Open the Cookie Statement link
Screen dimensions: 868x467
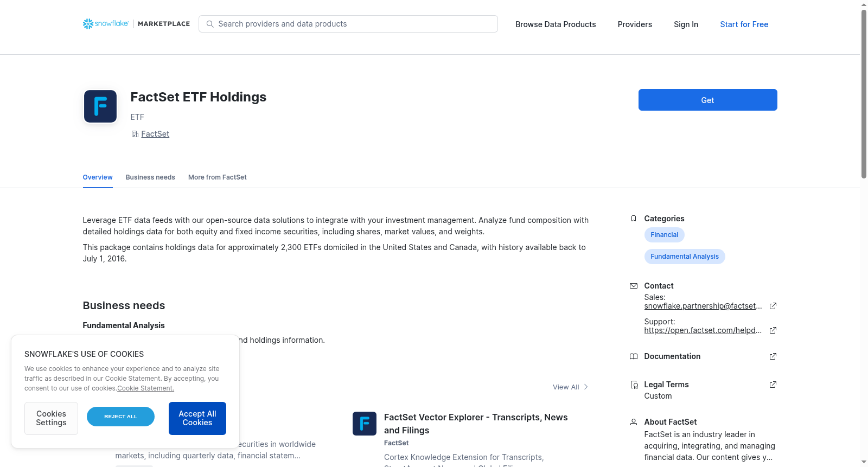coord(145,388)
